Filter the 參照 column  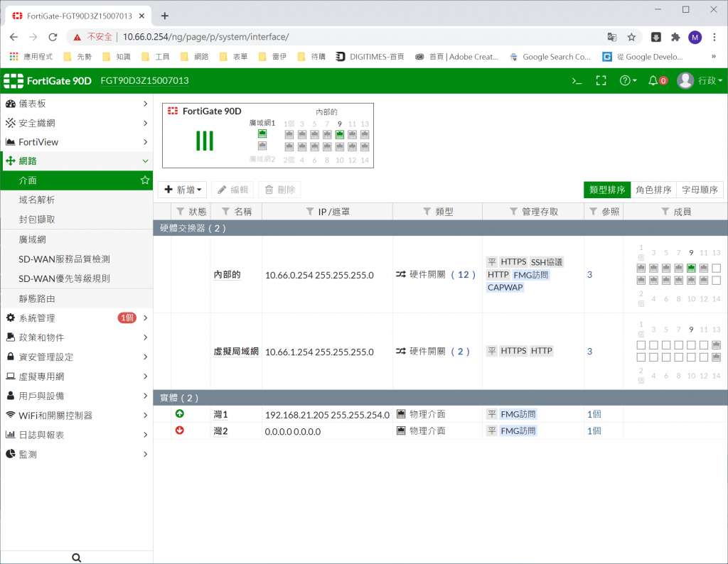tap(593, 212)
